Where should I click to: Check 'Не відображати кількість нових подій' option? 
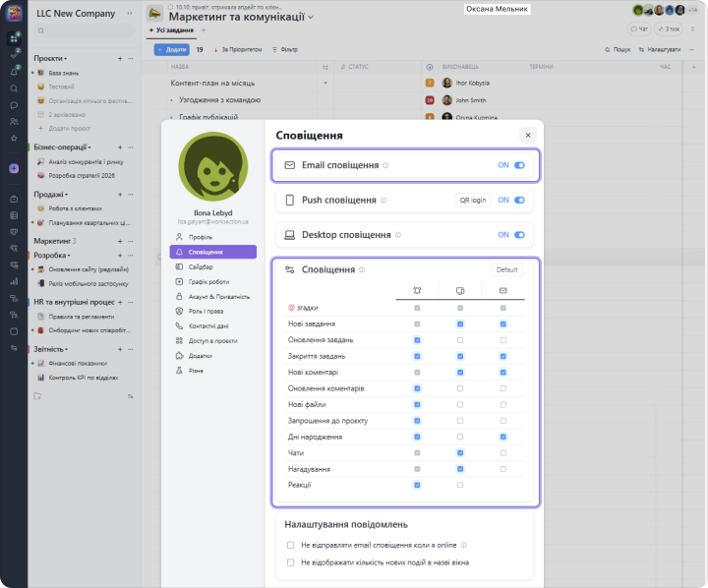point(290,562)
